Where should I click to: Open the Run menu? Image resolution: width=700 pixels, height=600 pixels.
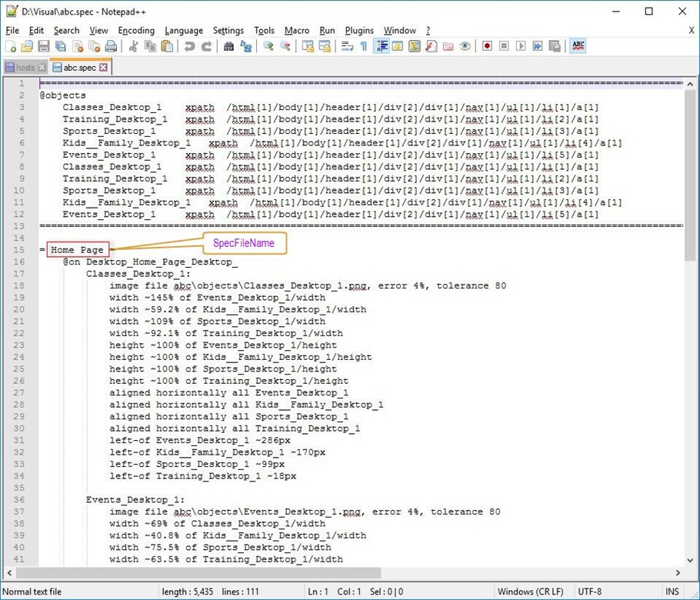[x=327, y=30]
